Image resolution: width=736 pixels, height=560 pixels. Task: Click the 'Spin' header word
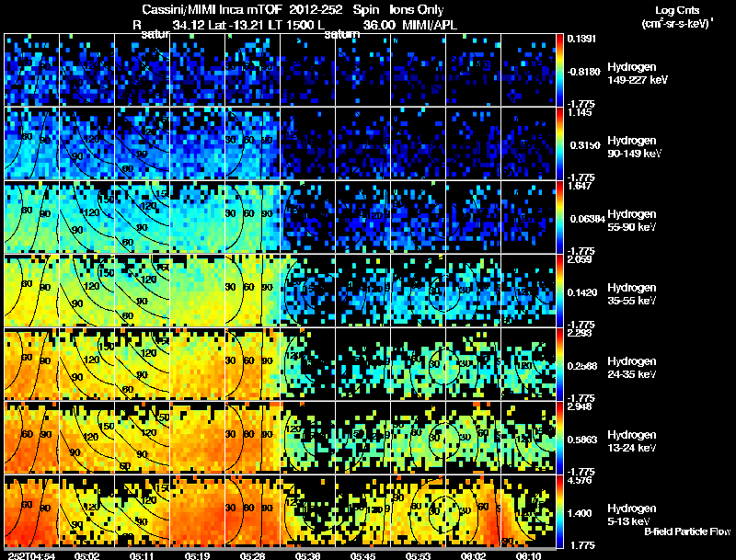point(365,9)
